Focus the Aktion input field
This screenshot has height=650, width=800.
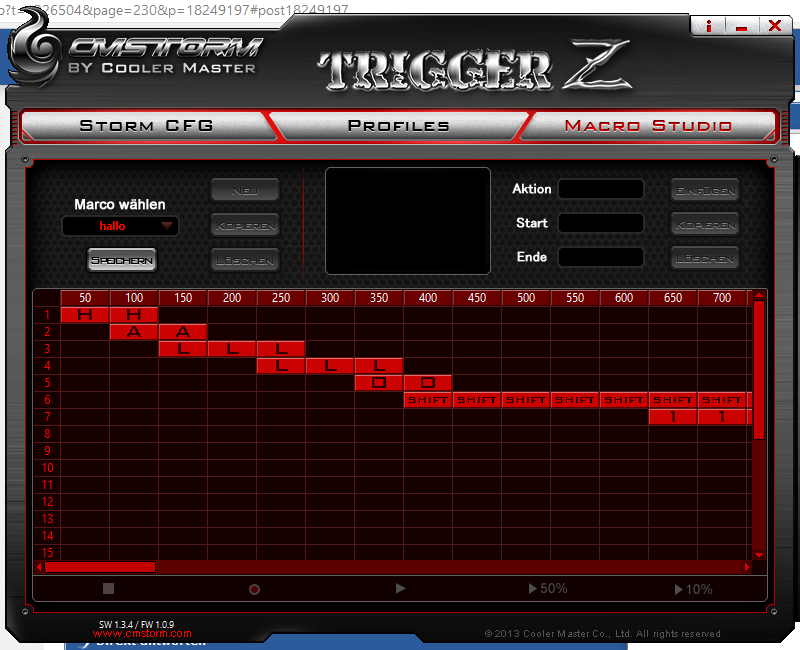[601, 189]
